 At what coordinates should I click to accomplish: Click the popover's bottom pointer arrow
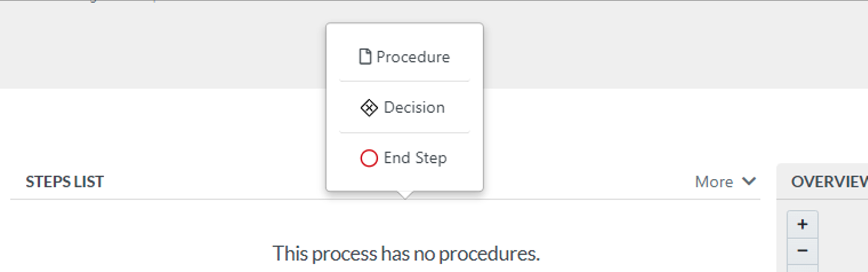tap(405, 195)
